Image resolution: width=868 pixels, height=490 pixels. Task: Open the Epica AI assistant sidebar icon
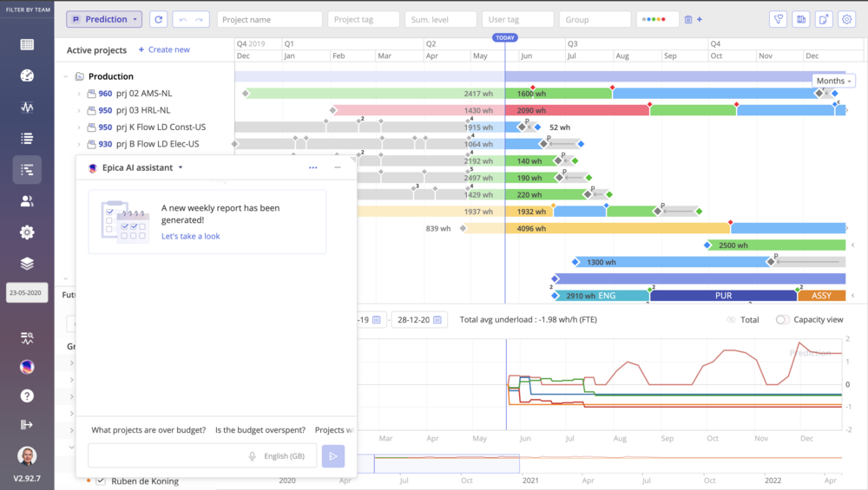click(x=27, y=367)
